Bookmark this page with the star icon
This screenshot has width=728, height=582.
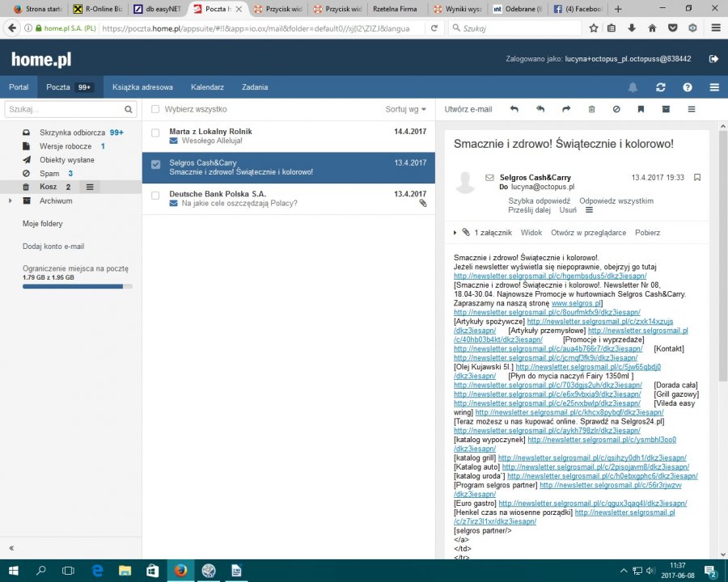[594, 28]
